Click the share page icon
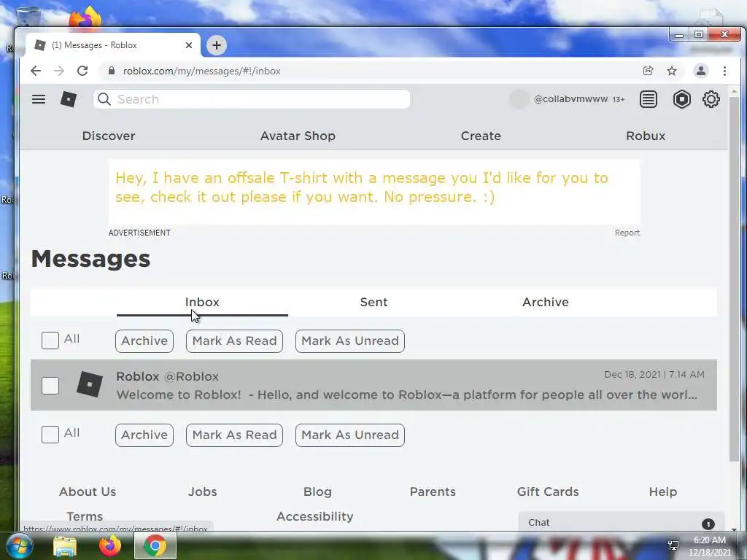This screenshot has height=560, width=747. (648, 71)
